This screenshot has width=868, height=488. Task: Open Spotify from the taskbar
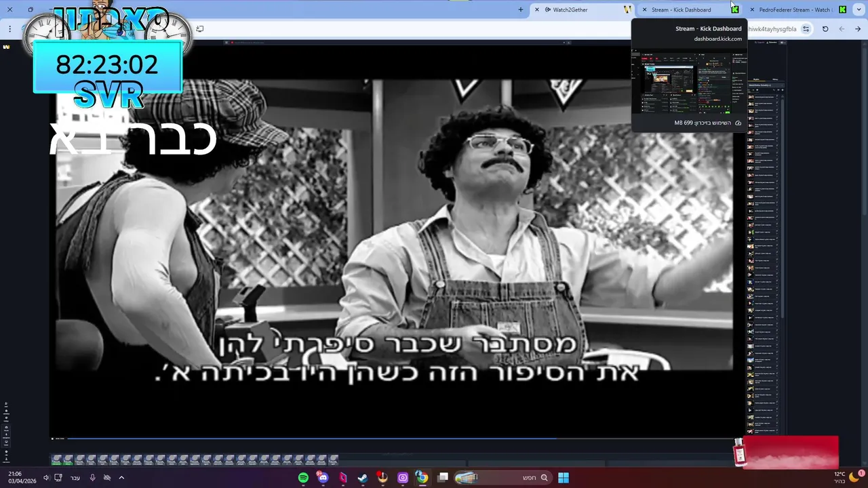point(303,478)
